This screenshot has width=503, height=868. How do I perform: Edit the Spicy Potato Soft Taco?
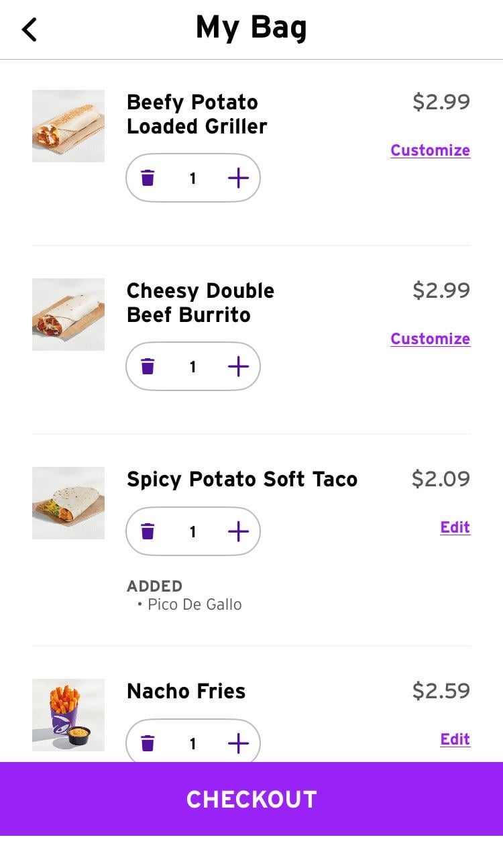click(455, 527)
